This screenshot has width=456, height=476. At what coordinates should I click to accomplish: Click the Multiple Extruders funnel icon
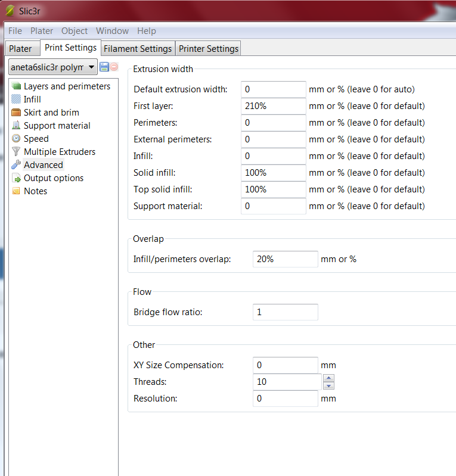(16, 151)
